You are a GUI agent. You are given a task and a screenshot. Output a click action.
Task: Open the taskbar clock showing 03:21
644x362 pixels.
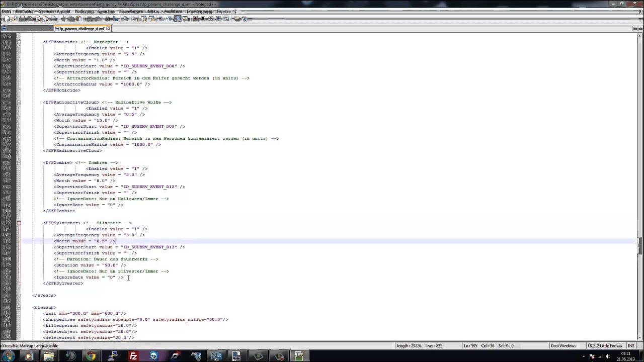pos(626,356)
